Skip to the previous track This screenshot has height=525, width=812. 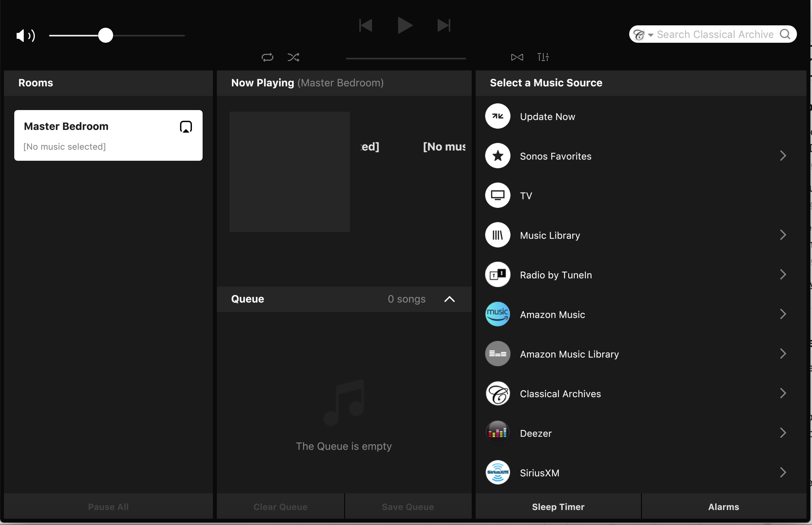[x=366, y=25]
